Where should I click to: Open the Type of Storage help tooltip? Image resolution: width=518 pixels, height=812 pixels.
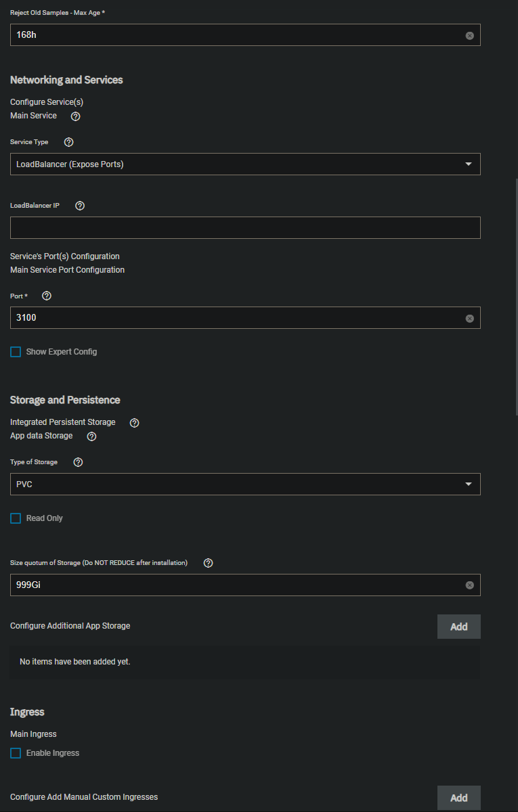(77, 461)
